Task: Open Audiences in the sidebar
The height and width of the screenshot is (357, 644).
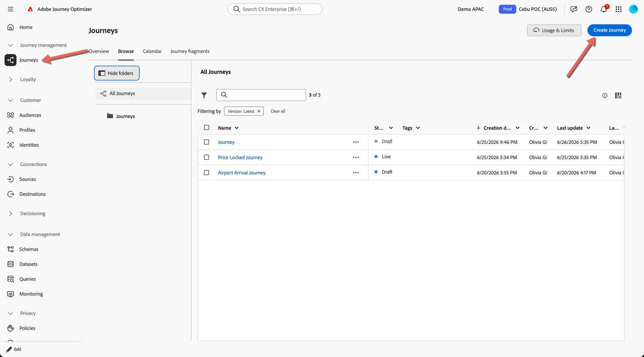Action: pyautogui.click(x=30, y=115)
